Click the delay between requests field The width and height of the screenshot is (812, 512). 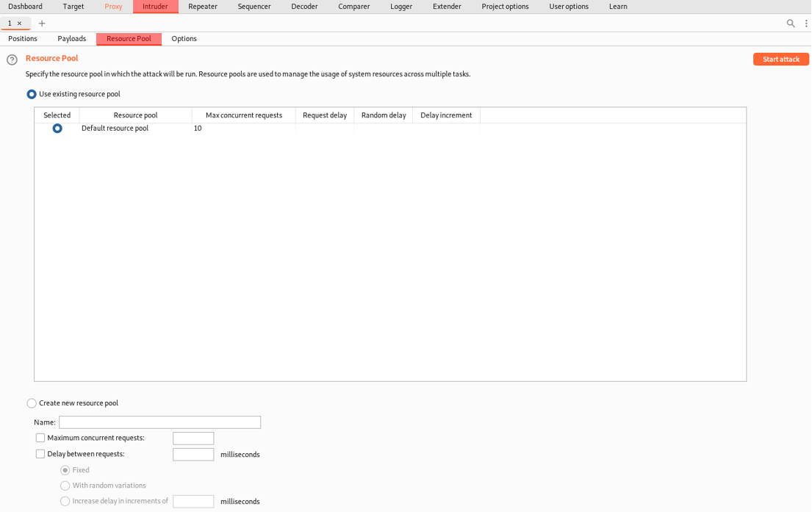click(193, 455)
